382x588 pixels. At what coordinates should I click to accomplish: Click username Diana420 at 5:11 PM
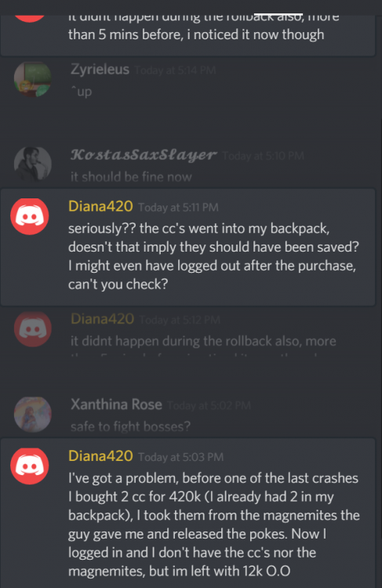click(x=100, y=206)
